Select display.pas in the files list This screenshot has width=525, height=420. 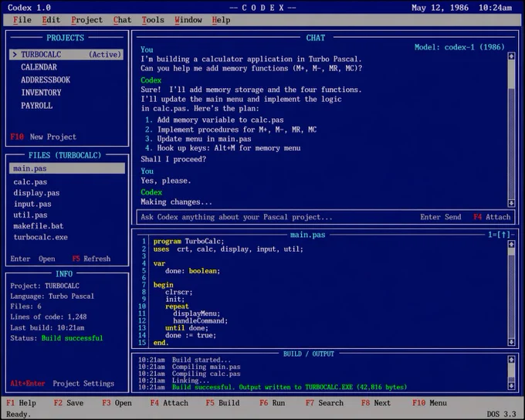pyautogui.click(x=36, y=193)
